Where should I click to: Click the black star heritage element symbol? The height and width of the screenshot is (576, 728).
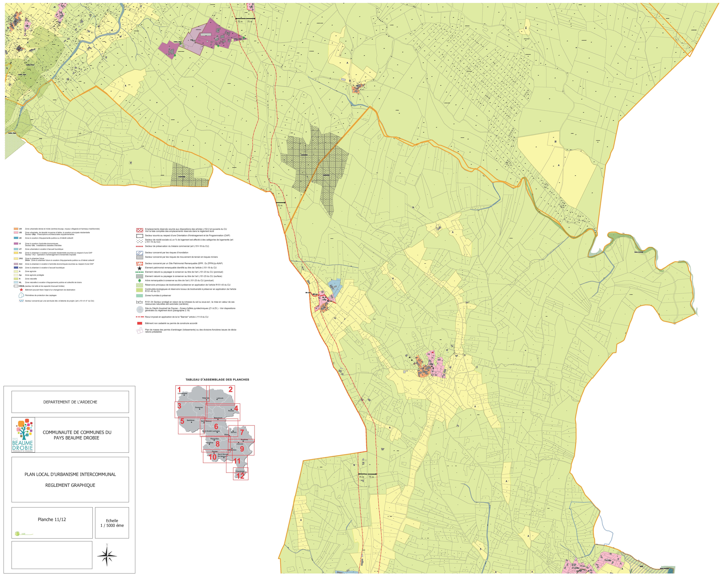click(140, 268)
